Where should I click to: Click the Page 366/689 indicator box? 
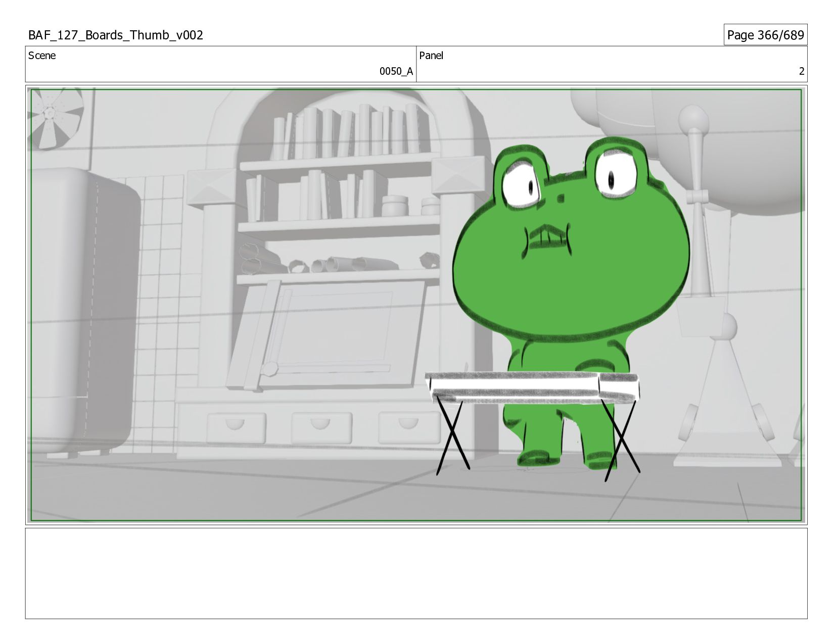point(765,35)
